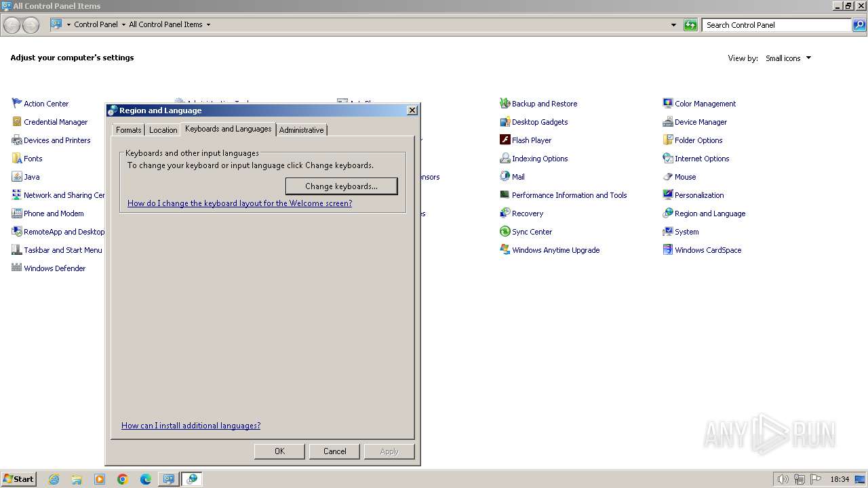Viewport: 868px width, 488px height.
Task: Open the Java control panel icon
Action: pos(17,177)
